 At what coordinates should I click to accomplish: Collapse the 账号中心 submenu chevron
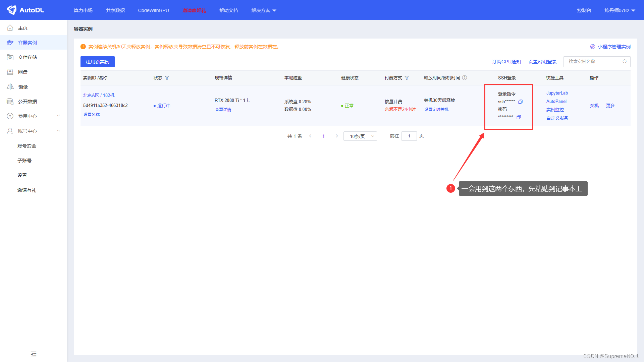click(x=58, y=131)
